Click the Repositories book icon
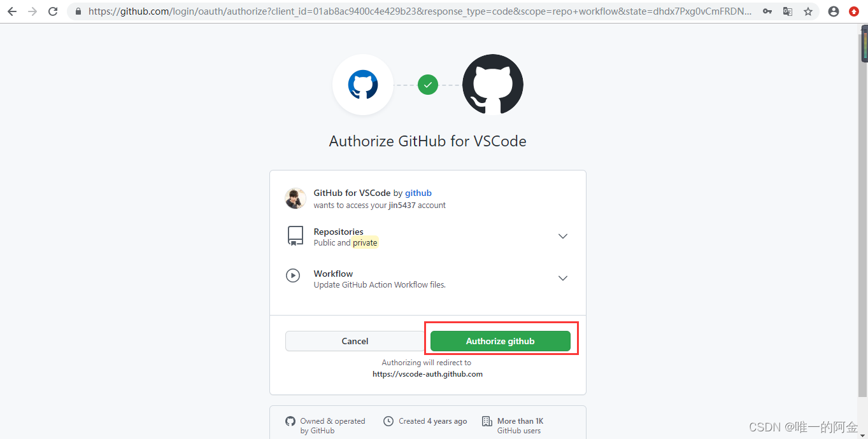 295,236
